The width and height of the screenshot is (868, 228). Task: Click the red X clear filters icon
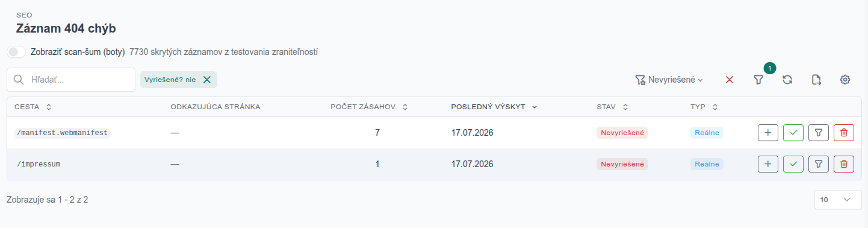coord(730,80)
